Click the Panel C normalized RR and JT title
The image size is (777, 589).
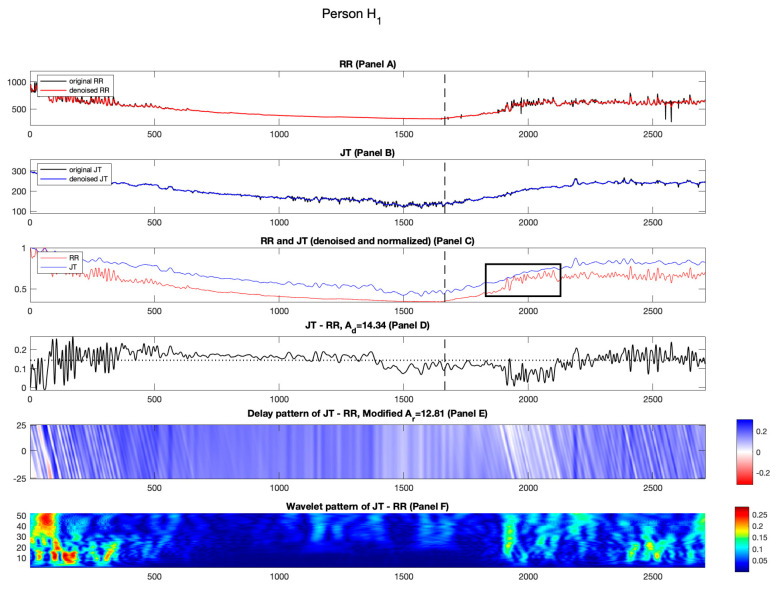click(368, 241)
